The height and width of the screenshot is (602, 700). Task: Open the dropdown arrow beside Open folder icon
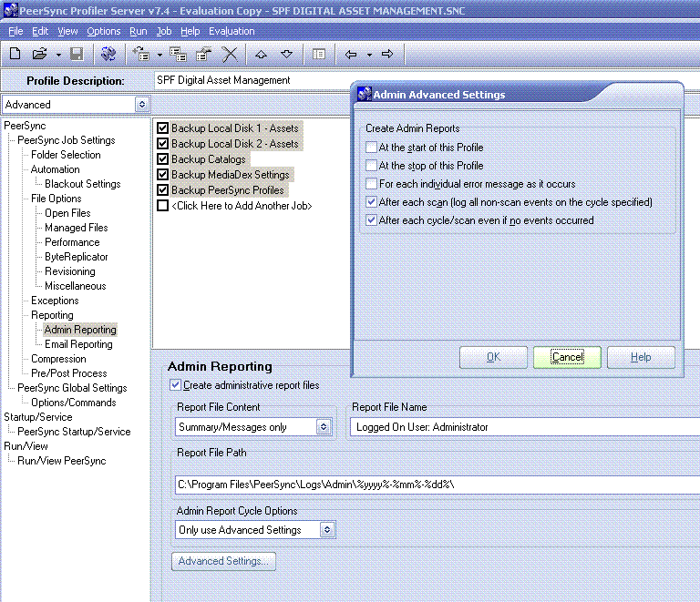(x=58, y=55)
